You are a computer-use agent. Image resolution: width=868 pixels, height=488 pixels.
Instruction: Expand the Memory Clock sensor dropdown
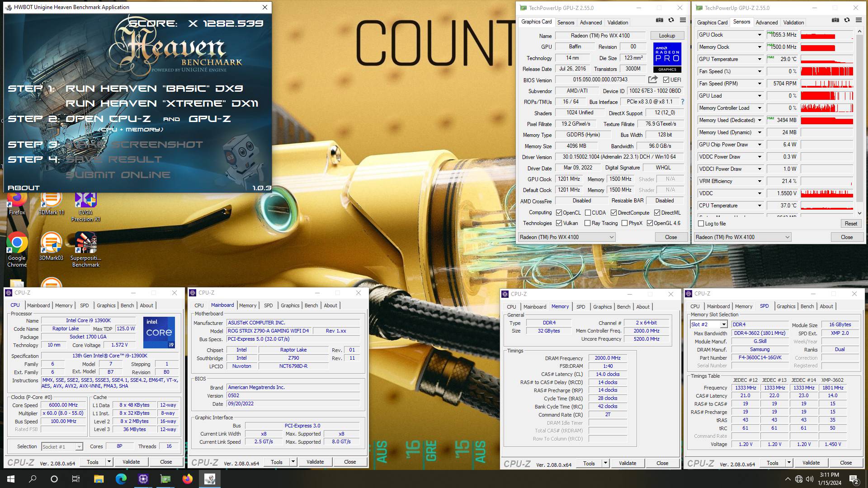pos(759,47)
